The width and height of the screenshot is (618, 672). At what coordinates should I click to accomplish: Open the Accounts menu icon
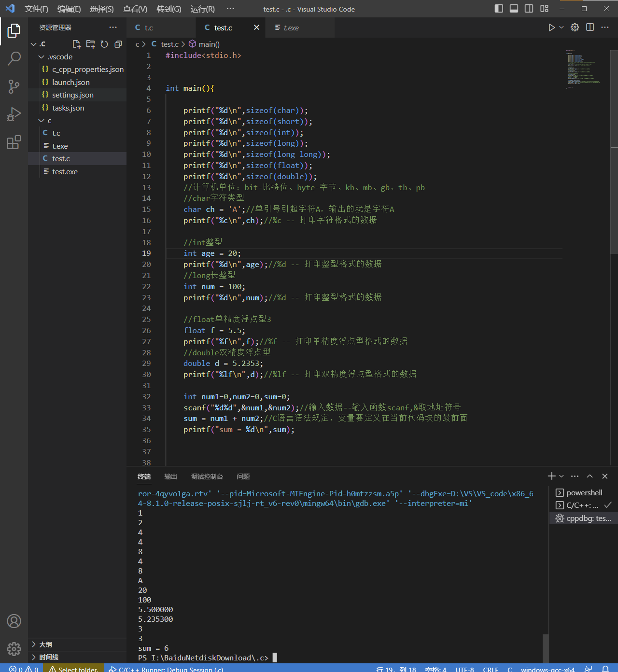14,621
